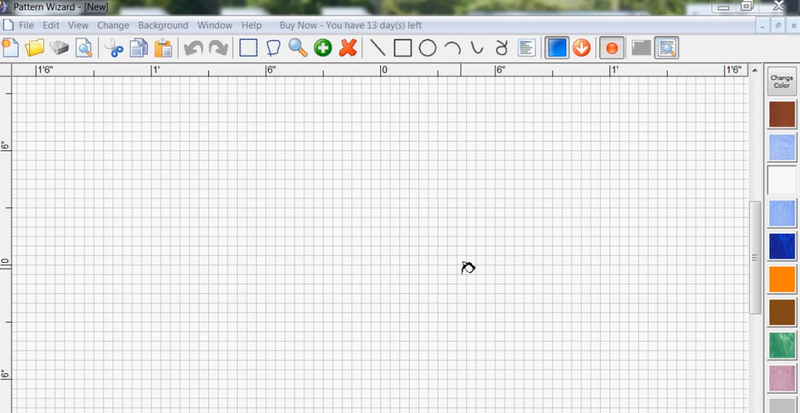Pick the white color swatch
800x413 pixels.
coord(782,180)
